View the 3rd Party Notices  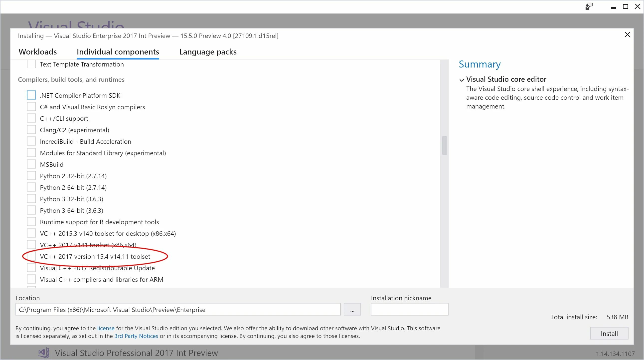(136, 336)
